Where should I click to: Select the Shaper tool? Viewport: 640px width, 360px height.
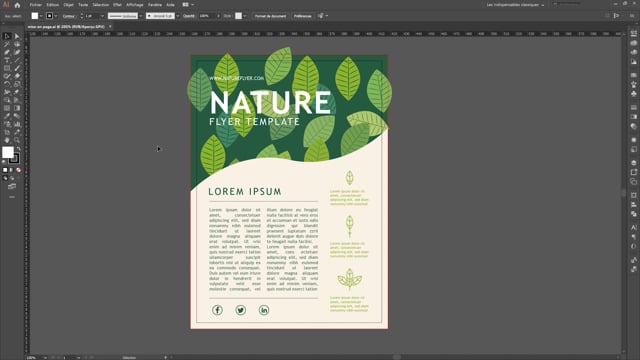[7, 76]
